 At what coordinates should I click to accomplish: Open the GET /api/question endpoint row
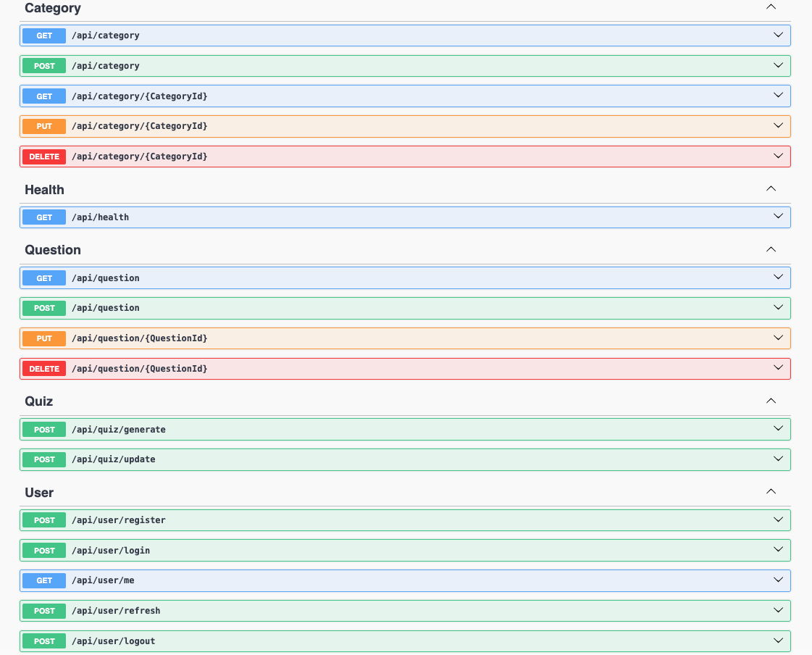click(x=362, y=278)
